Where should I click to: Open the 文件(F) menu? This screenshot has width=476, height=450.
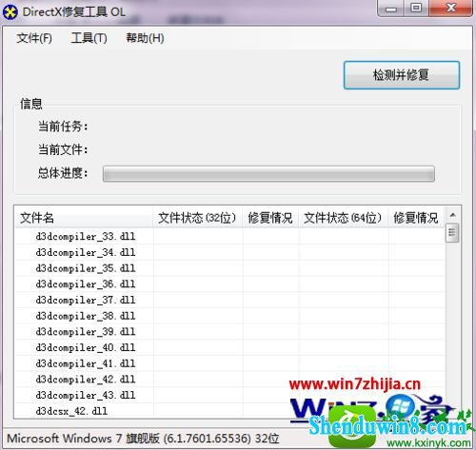pyautogui.click(x=34, y=38)
